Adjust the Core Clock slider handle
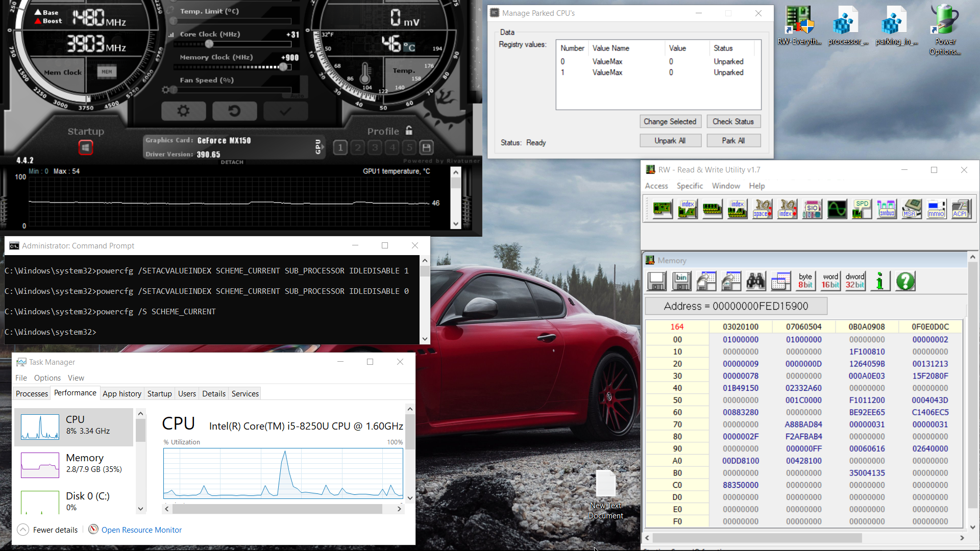This screenshot has width=980, height=551. click(209, 44)
